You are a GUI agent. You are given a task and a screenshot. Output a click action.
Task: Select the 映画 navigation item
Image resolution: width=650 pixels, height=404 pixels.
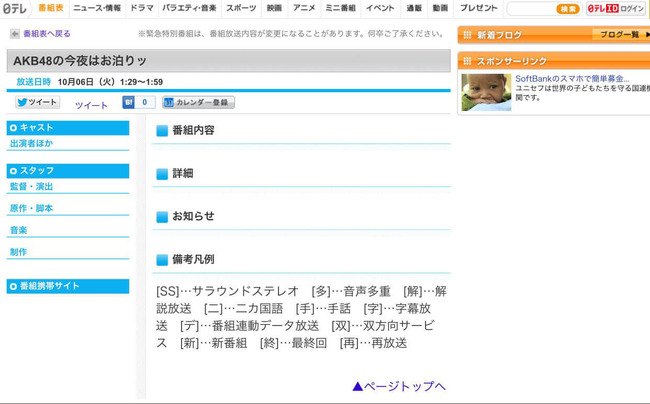click(x=274, y=8)
